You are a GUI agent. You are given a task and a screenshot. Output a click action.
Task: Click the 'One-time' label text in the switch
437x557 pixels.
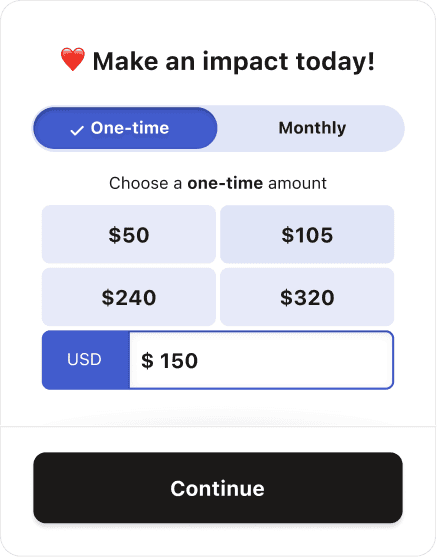130,128
